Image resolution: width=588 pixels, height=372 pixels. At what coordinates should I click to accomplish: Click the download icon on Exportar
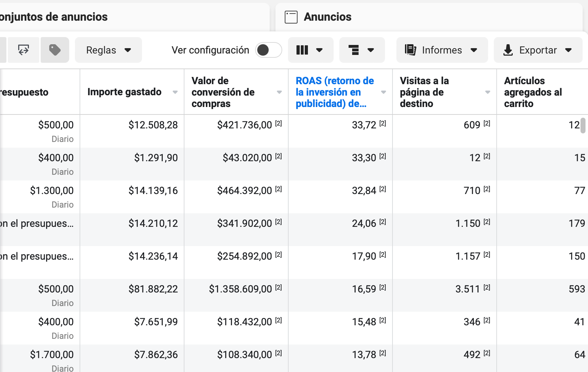coord(508,50)
